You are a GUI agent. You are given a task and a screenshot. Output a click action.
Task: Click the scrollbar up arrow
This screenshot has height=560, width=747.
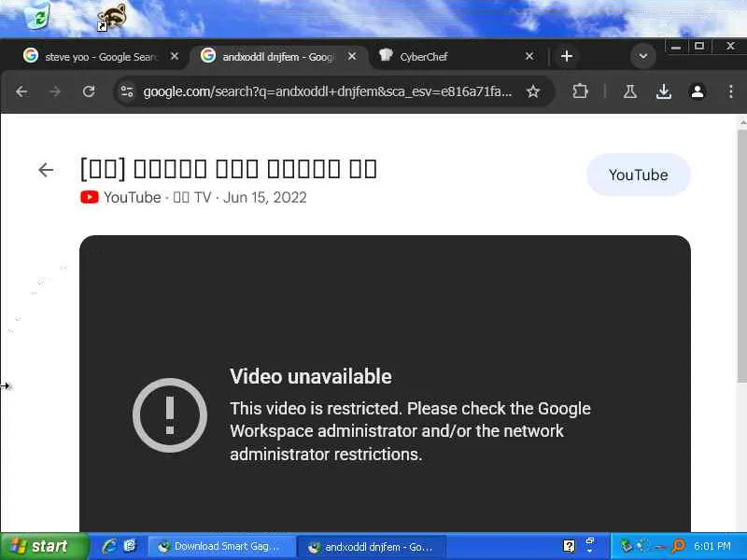point(742,123)
